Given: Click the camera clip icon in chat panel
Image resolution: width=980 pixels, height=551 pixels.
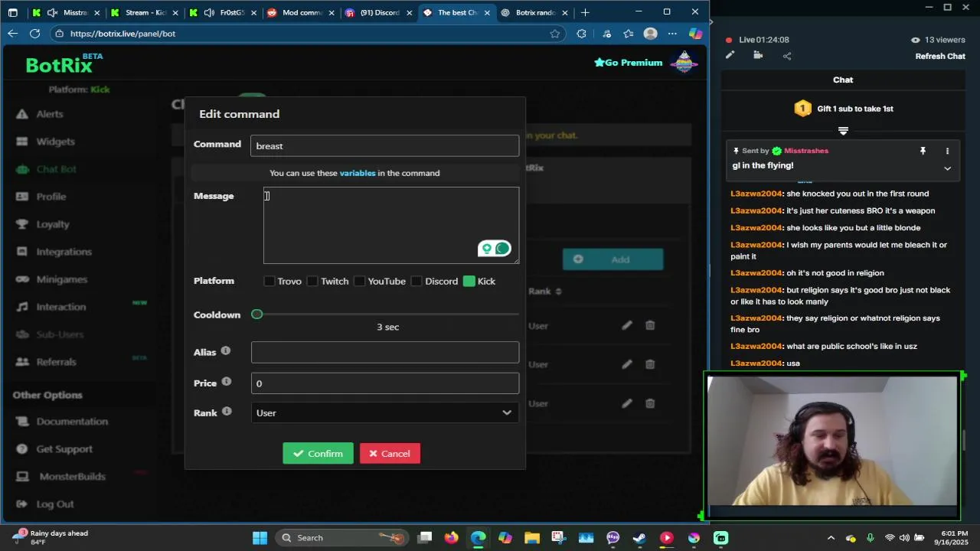Looking at the screenshot, I should tap(758, 55).
